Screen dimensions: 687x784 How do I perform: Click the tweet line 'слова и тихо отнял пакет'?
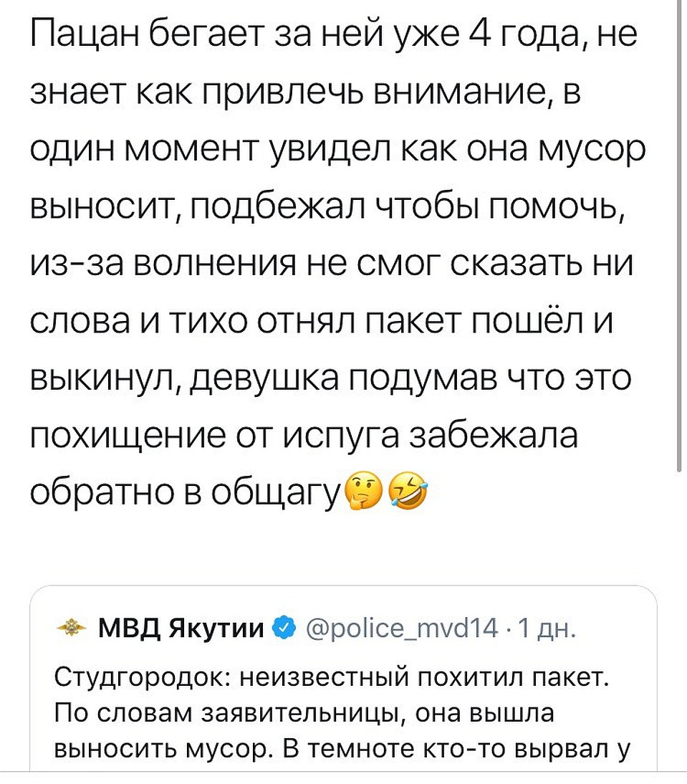321,321
